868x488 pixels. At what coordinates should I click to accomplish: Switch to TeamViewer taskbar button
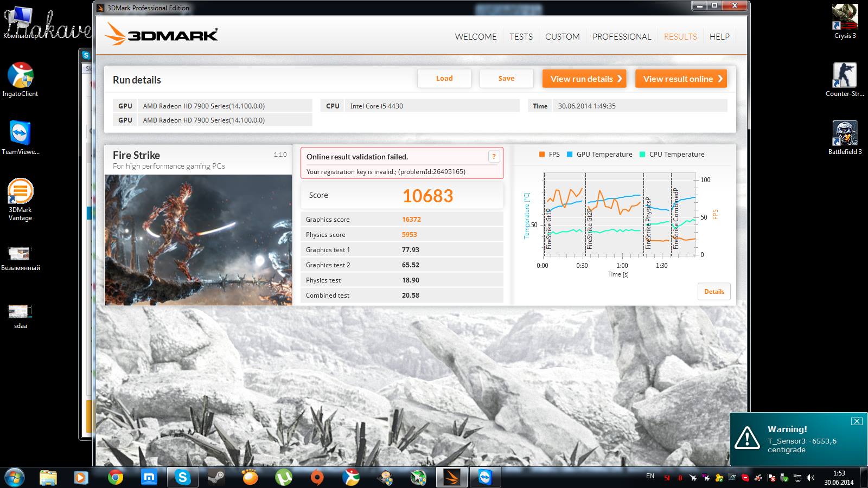tap(485, 478)
